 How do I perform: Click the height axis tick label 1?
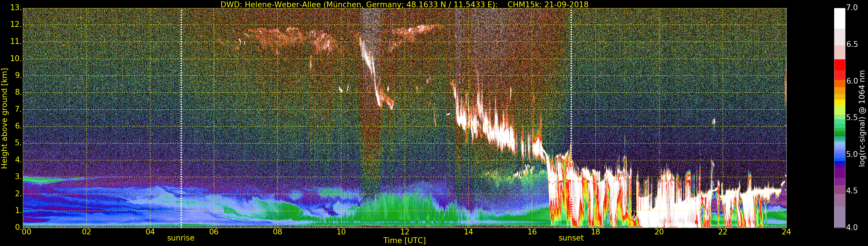point(18,210)
